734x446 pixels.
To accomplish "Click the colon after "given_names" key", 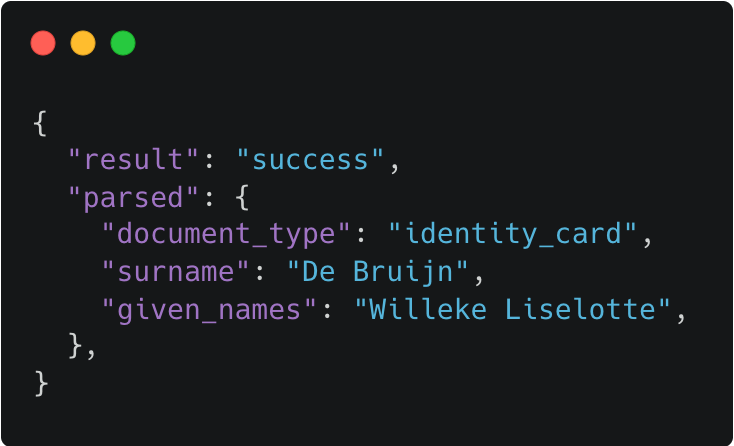I will [327, 311].
